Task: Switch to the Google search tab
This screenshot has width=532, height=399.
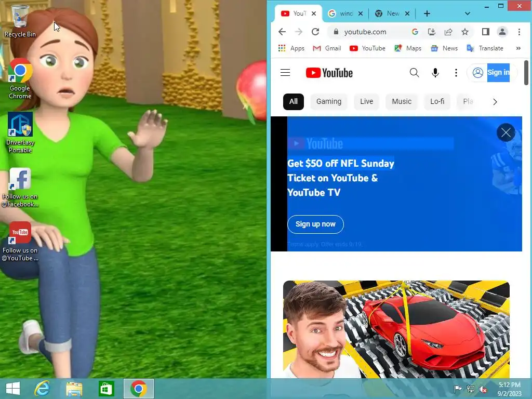Action: 341,14
